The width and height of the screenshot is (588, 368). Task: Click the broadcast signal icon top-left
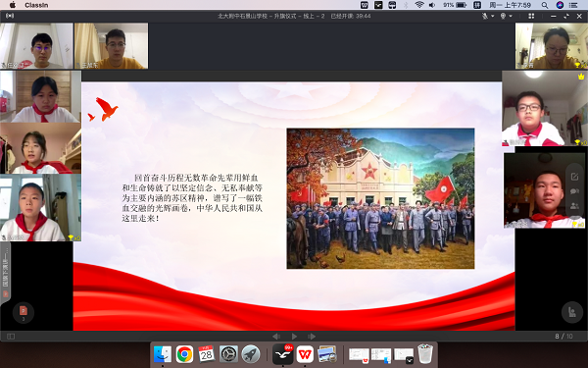[10, 16]
